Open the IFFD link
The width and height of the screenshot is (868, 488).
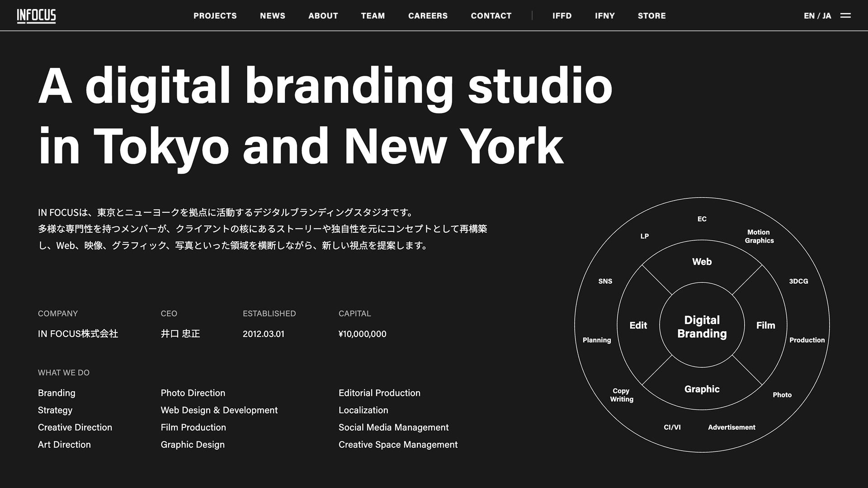coord(562,16)
